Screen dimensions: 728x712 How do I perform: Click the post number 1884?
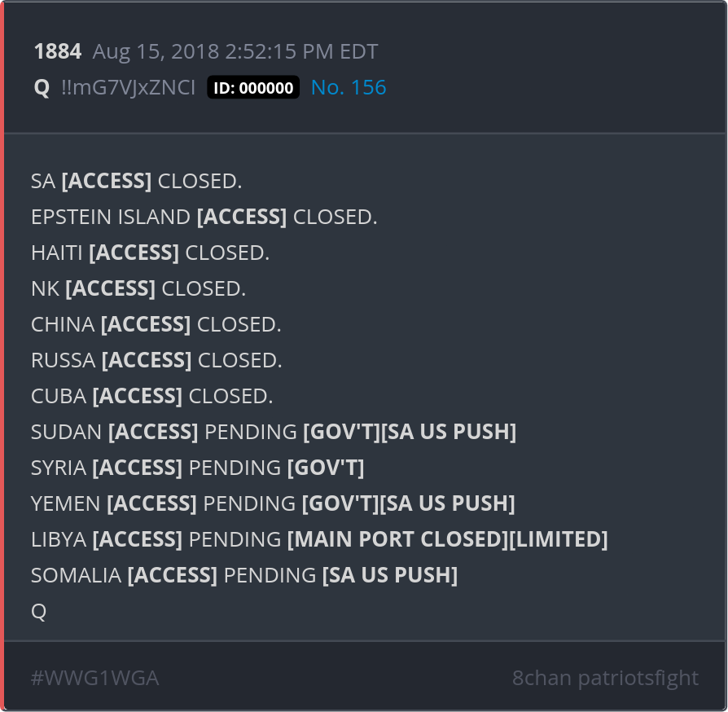coord(57,52)
